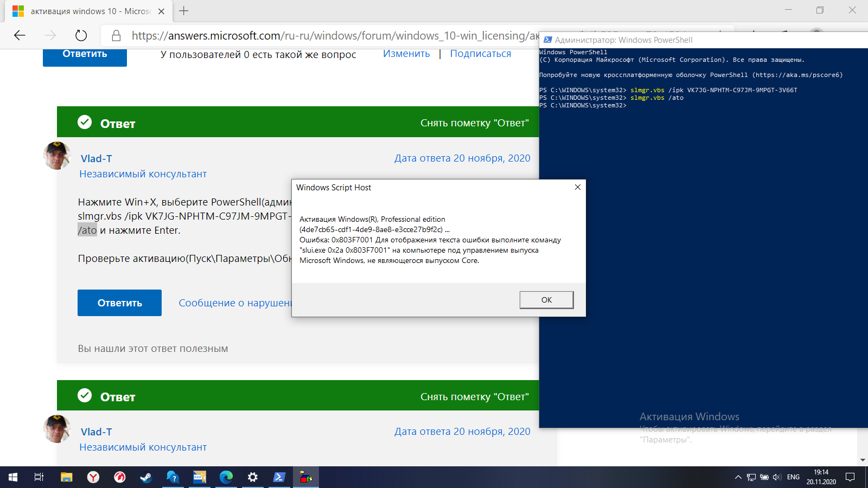Click the Windows Script Host taskbar icon
The image size is (868, 488).
[306, 477]
